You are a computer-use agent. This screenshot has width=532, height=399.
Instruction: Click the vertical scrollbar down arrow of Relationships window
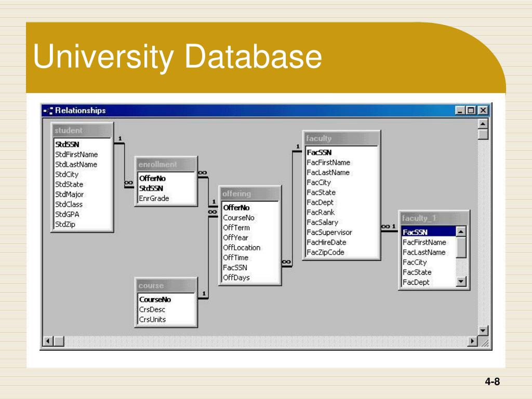(483, 330)
